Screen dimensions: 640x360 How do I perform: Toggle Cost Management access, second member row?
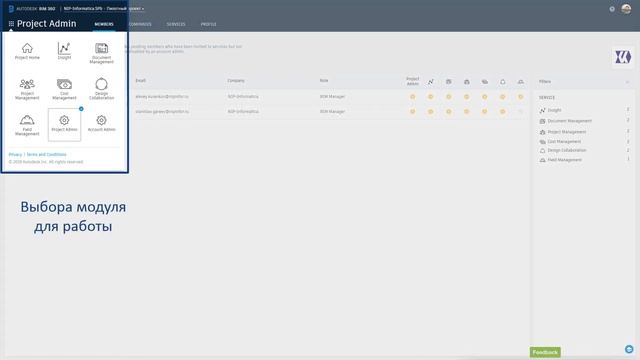click(484, 111)
